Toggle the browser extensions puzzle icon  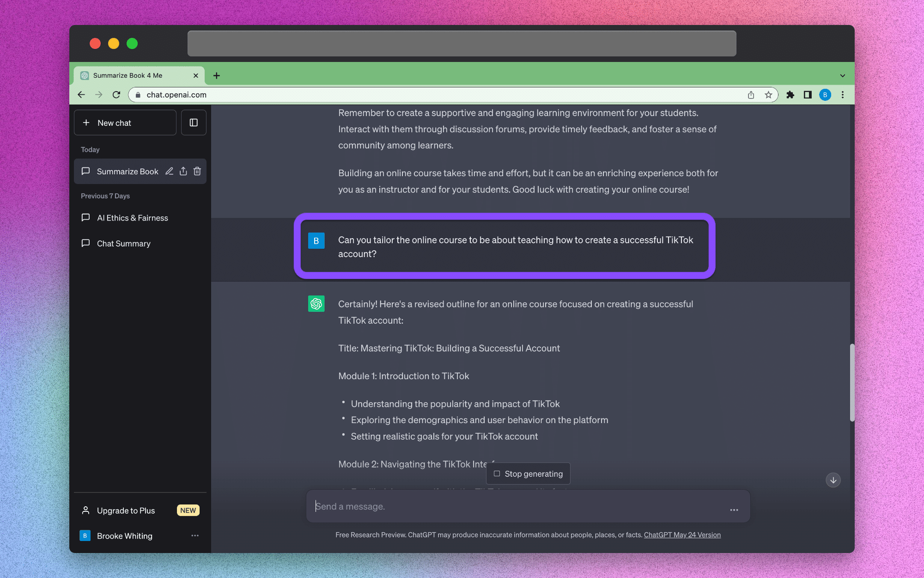(790, 94)
